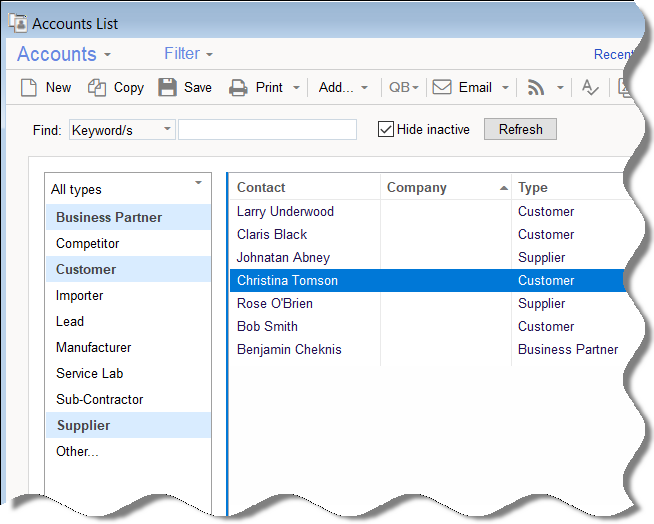This screenshot has height=524, width=654.
Task: Click the Accounts List window icon
Action: coord(17,21)
